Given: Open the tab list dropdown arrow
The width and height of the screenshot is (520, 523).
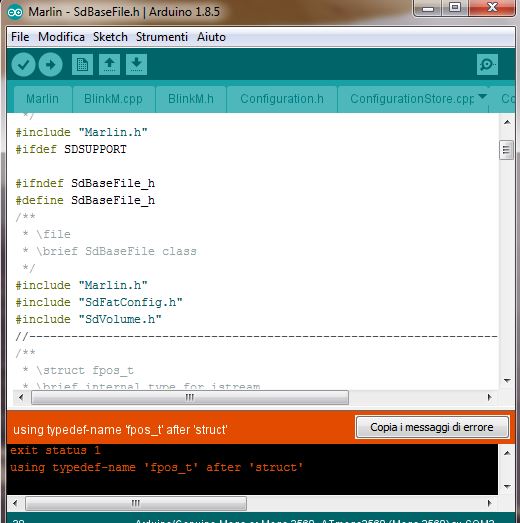Looking at the screenshot, I should 482,96.
